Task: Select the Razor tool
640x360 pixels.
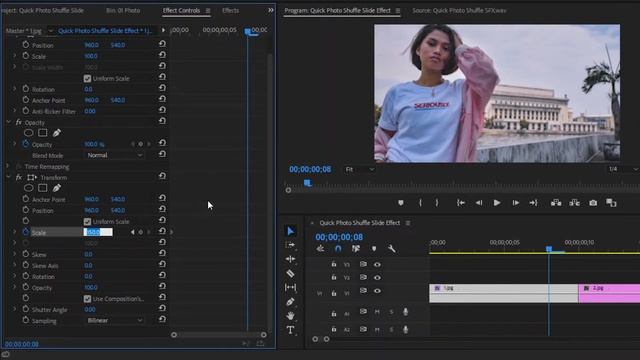Action: [290, 273]
